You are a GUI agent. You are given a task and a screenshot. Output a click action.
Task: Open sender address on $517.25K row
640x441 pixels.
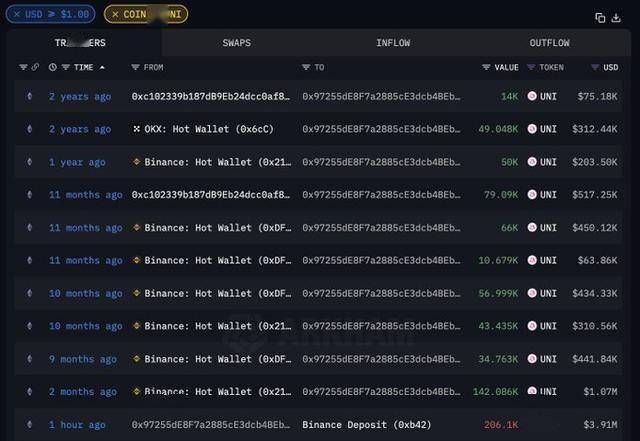(x=211, y=195)
